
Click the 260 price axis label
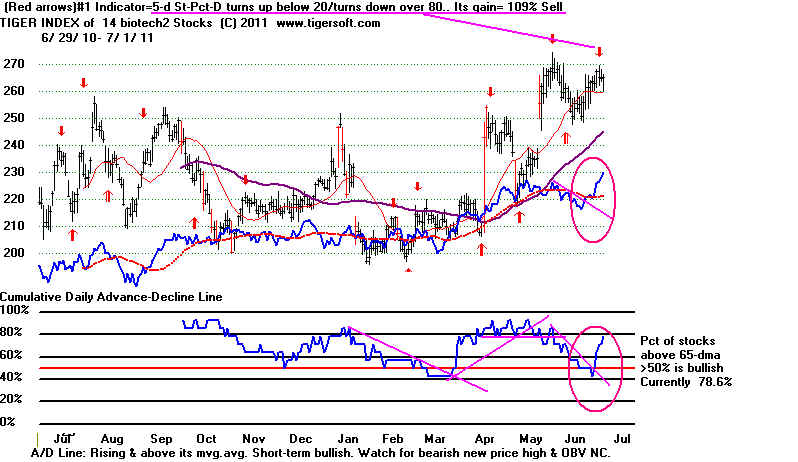13,91
